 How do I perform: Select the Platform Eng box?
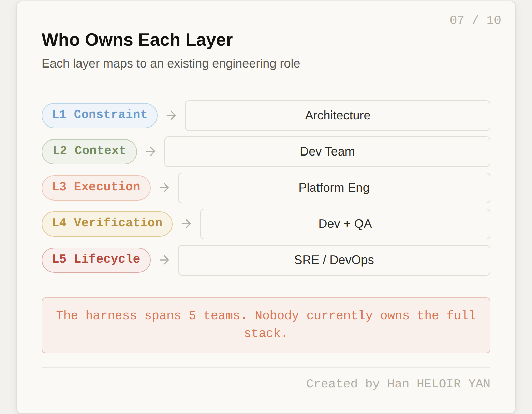(334, 188)
